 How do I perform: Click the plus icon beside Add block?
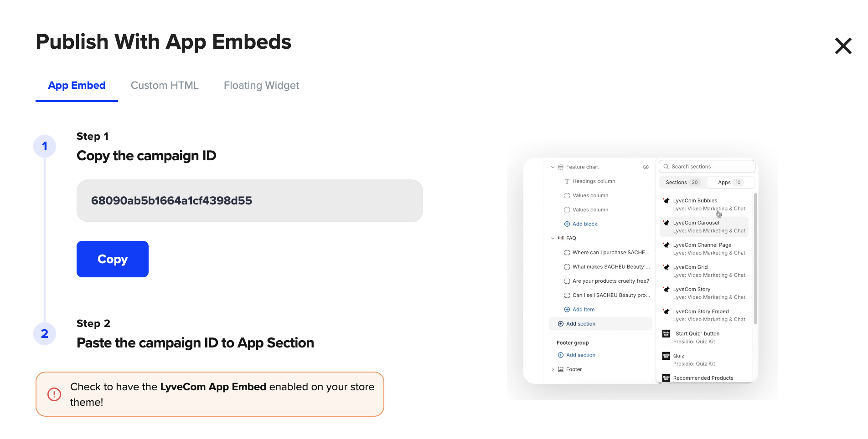(567, 224)
